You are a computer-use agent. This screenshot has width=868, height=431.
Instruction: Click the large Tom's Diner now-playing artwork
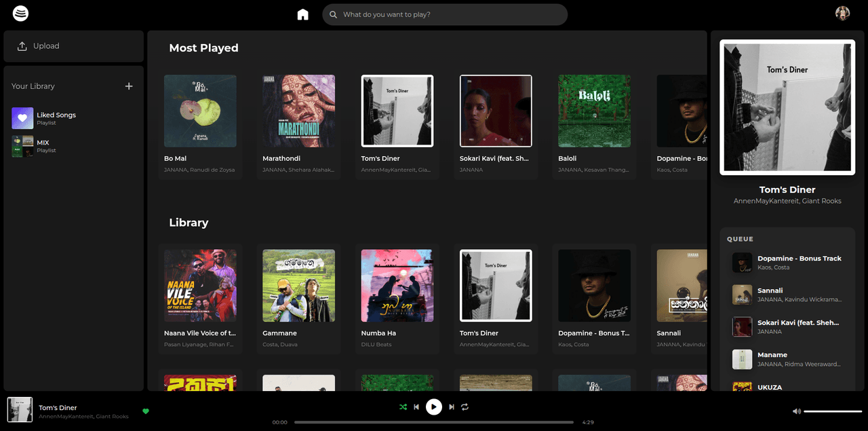pos(787,107)
